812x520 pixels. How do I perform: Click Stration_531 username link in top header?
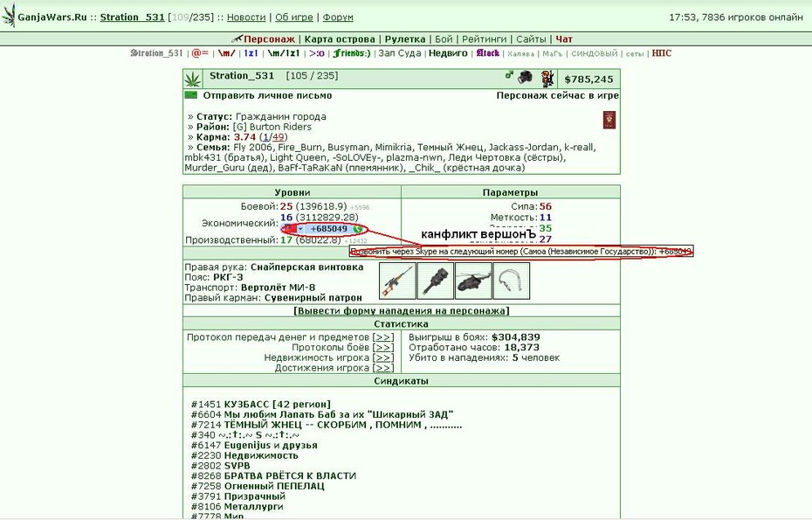pos(132,17)
